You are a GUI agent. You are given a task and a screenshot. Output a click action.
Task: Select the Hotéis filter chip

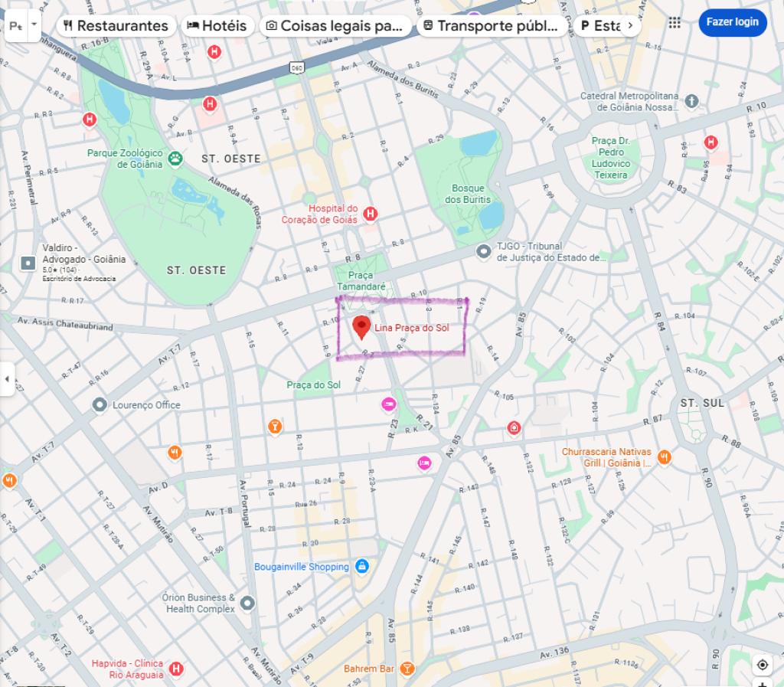click(217, 25)
